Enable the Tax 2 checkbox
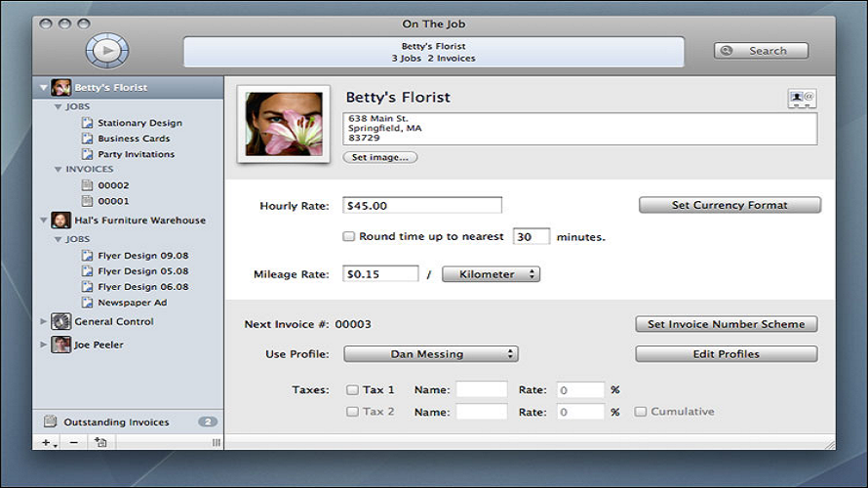 (x=352, y=412)
